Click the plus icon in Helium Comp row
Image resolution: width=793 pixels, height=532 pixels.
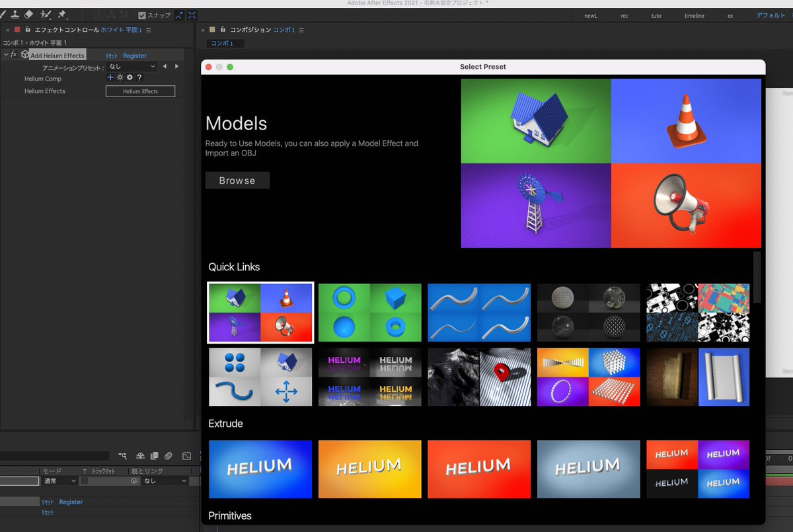point(110,77)
